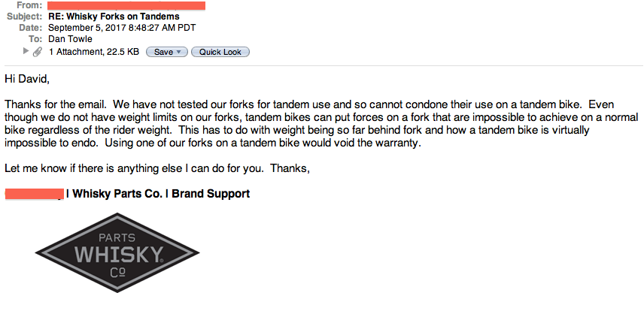Click the subject RE: Whisky Forks on Tandems
Image resolution: width=644 pixels, height=311 pixels.
[x=114, y=17]
